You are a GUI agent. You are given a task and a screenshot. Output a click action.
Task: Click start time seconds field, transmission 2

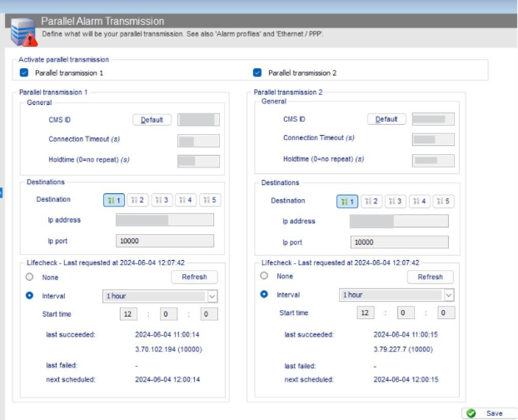tap(446, 312)
